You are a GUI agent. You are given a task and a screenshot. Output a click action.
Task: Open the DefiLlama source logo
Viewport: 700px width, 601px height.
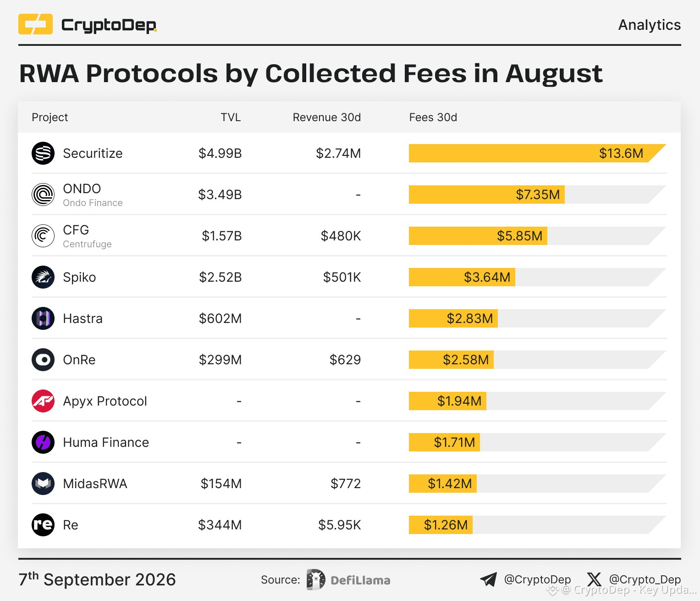pos(348,580)
